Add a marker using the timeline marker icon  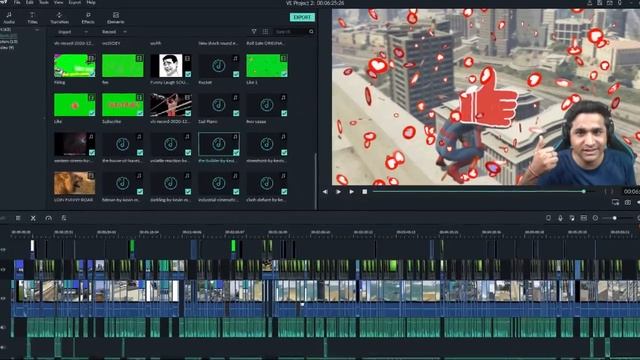(x=548, y=218)
